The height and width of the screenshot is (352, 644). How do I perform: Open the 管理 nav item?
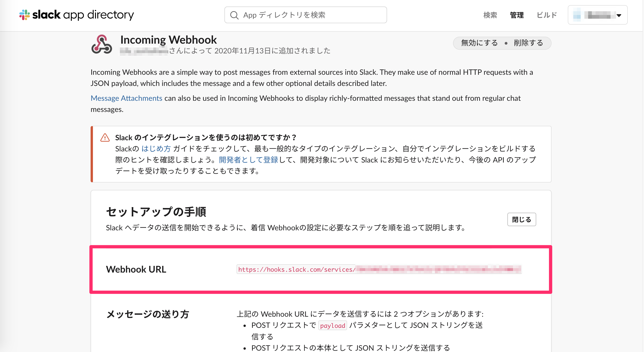point(516,15)
